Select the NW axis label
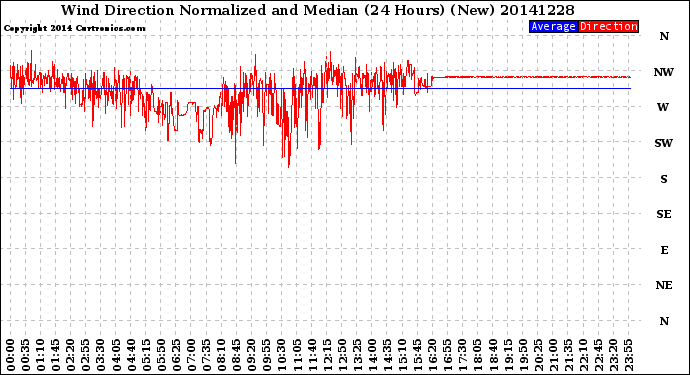This screenshot has width=690, height=375. [x=664, y=72]
